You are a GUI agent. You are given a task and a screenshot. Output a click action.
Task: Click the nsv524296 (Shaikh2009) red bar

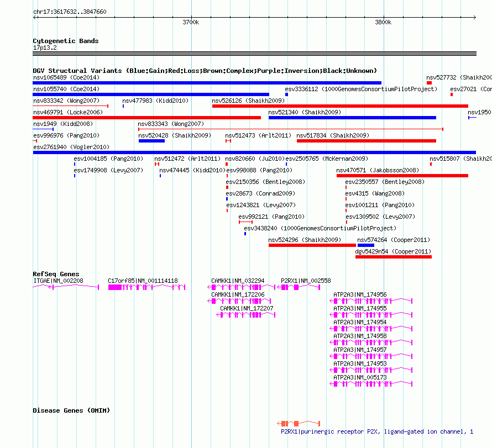pyautogui.click(x=312, y=245)
